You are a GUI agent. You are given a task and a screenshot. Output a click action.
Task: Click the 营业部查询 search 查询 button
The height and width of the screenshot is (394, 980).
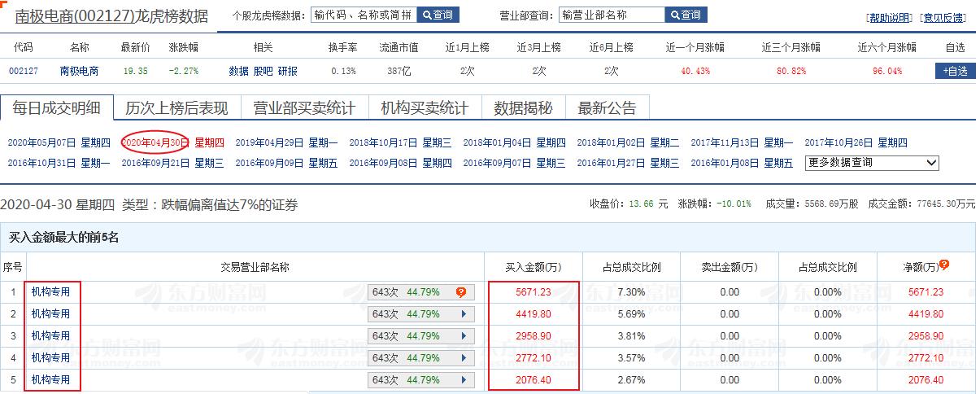click(x=686, y=15)
